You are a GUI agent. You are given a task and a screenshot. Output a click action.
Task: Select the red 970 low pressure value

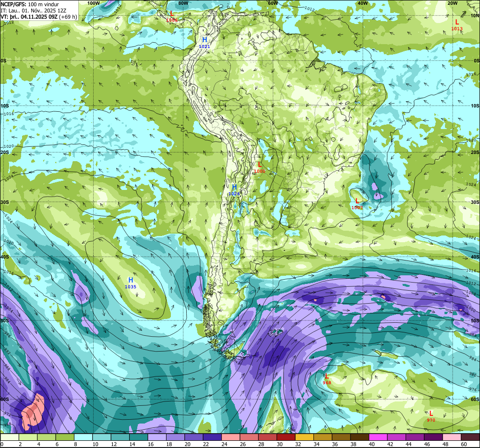[x=431, y=420]
